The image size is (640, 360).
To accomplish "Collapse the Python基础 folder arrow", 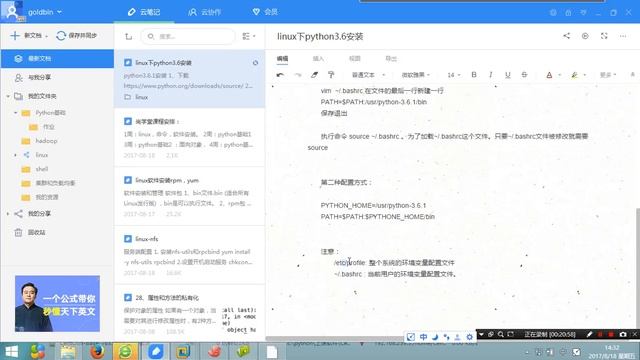I will [16, 113].
